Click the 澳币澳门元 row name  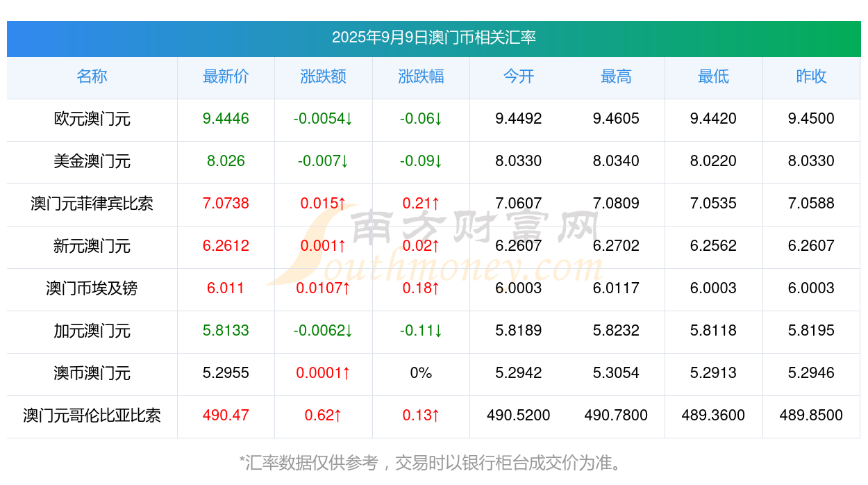92,373
